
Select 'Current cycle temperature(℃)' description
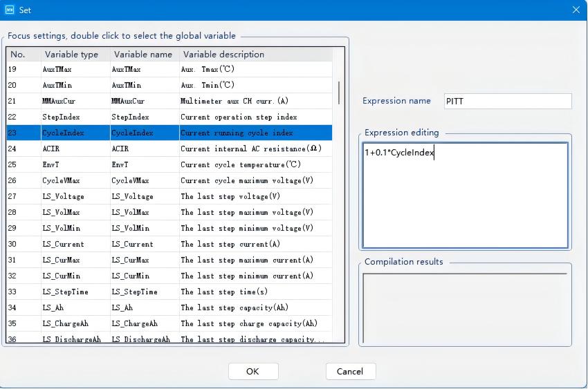pyautogui.click(x=256, y=164)
